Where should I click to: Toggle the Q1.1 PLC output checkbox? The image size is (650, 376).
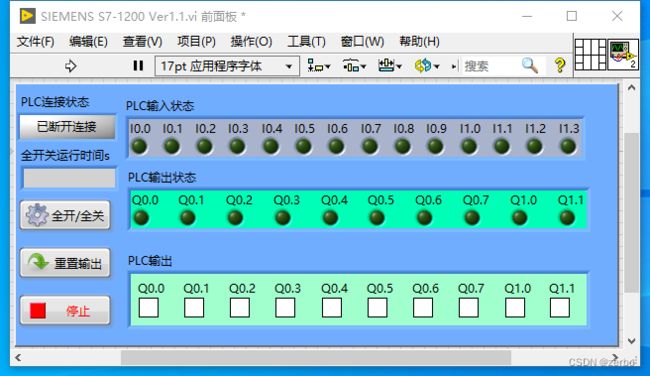560,308
